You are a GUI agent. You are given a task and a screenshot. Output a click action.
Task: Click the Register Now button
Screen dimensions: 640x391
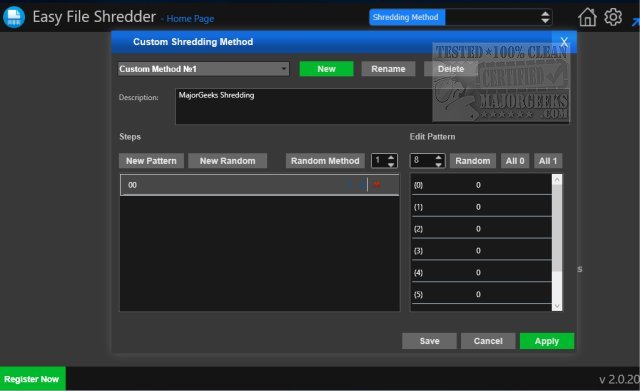32,379
